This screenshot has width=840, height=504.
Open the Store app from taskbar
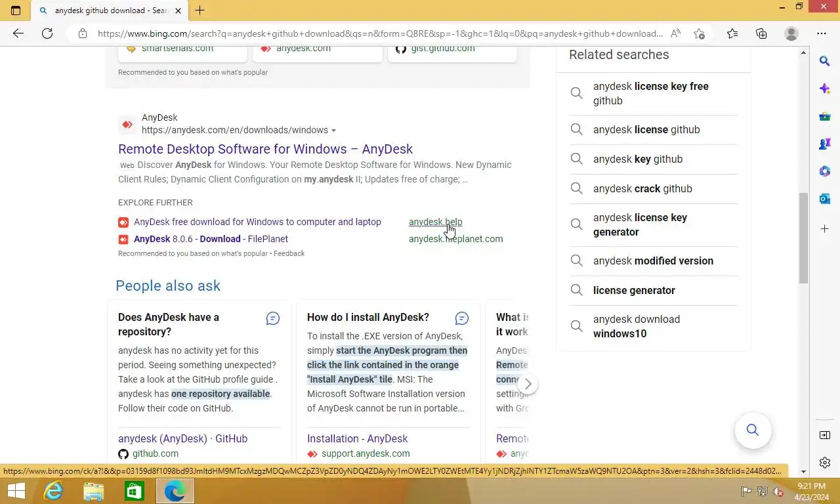(x=135, y=491)
